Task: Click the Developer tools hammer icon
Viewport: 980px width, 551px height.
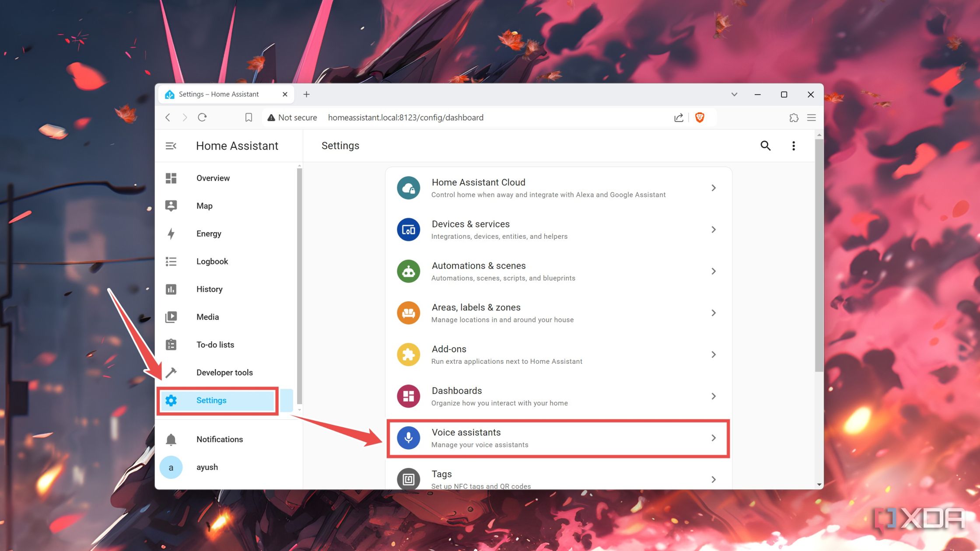Action: [x=171, y=372]
